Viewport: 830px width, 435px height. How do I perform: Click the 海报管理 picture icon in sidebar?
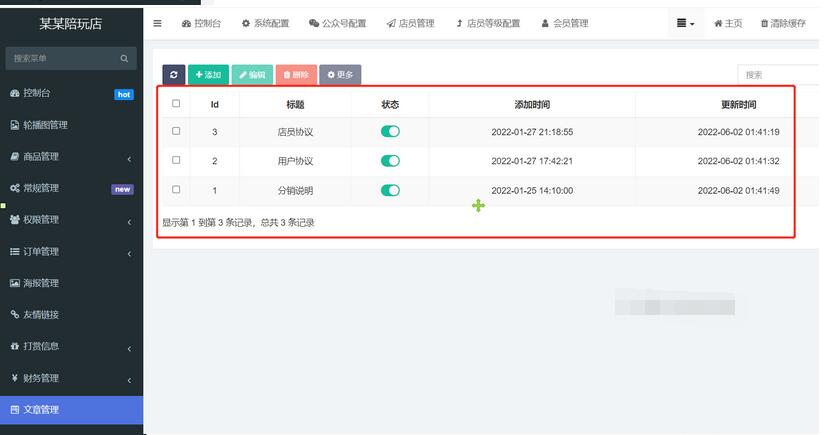coord(15,283)
